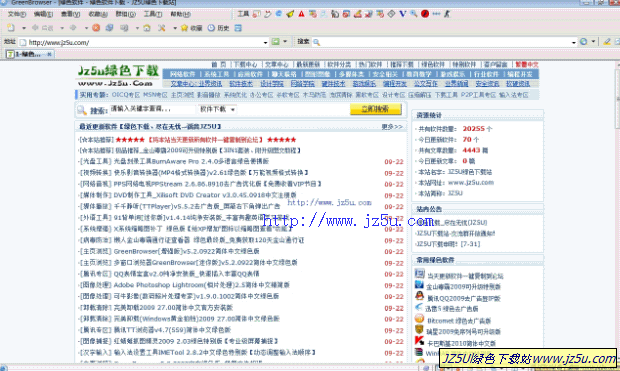This screenshot has width=620, height=371.
Task: Click the new page icon in toolbar
Action: coord(11,28)
